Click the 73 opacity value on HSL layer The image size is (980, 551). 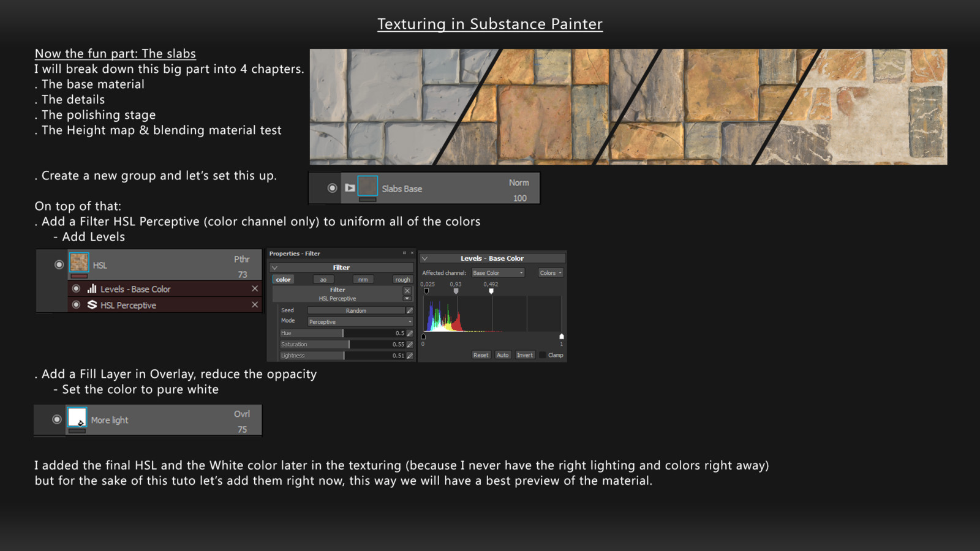pos(243,274)
